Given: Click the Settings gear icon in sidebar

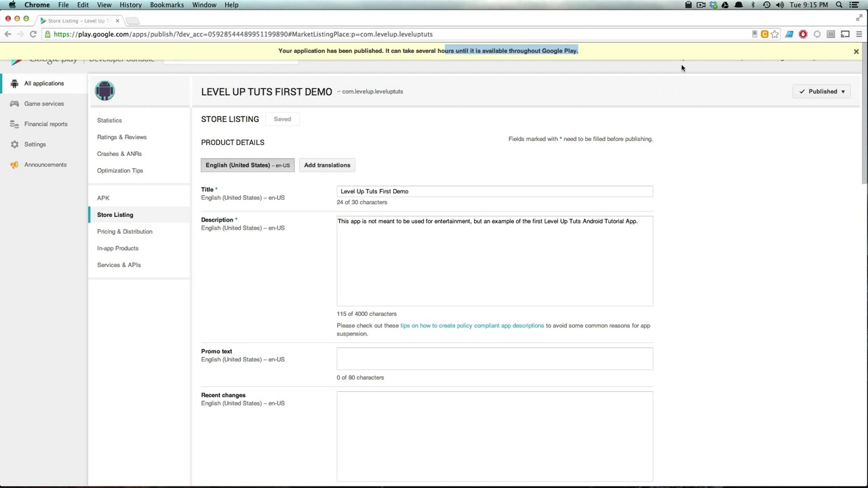Looking at the screenshot, I should [x=14, y=144].
